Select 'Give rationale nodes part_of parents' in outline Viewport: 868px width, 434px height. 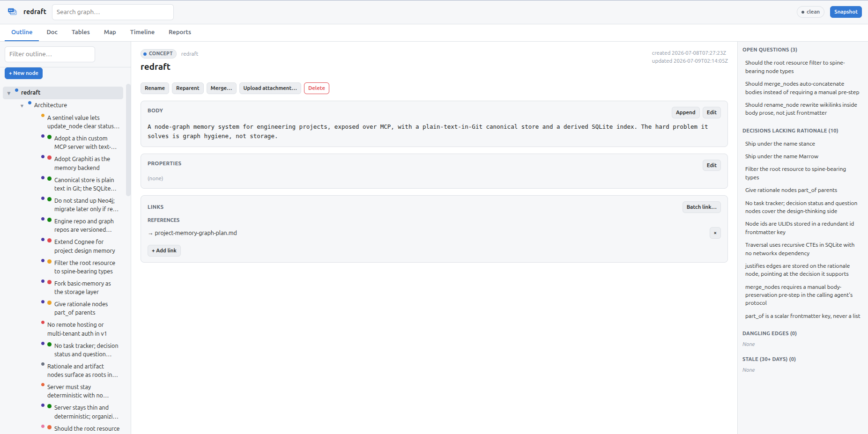point(81,309)
